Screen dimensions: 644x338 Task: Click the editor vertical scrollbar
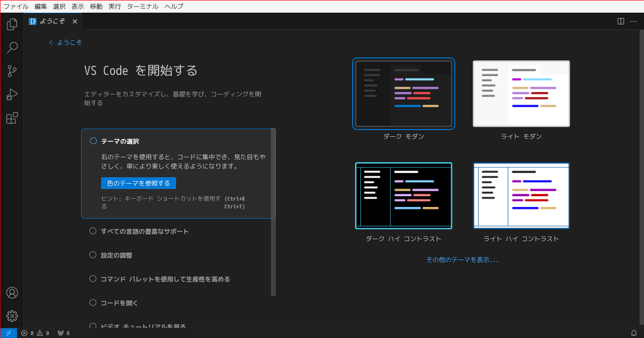coord(642,177)
